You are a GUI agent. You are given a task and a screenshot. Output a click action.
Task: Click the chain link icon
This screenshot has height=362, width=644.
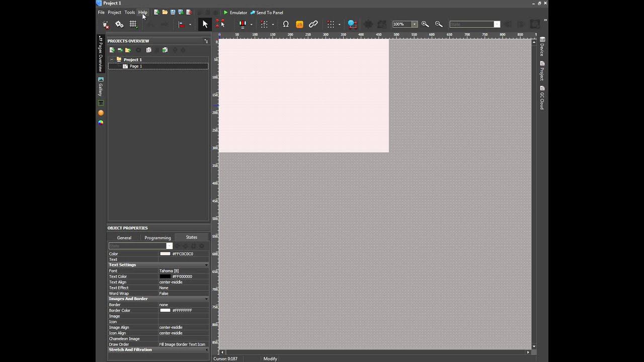[313, 24]
